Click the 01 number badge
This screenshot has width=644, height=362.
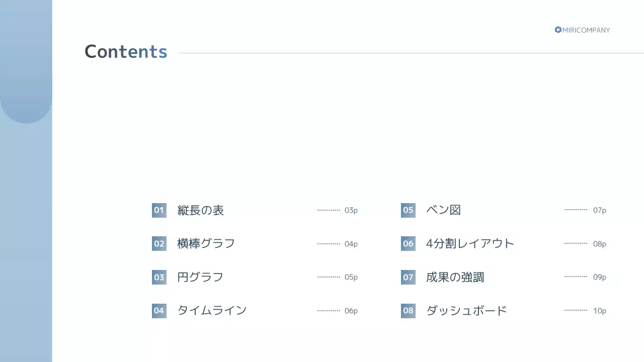coord(159,210)
